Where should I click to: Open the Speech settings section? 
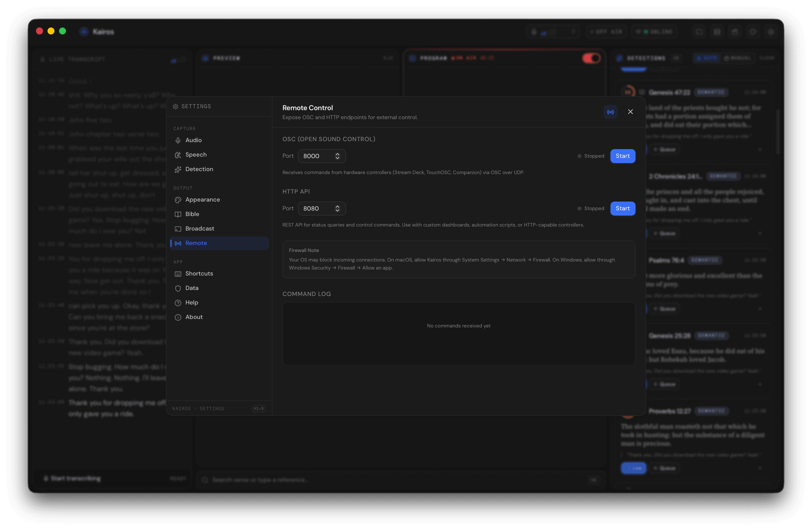(x=219, y=155)
